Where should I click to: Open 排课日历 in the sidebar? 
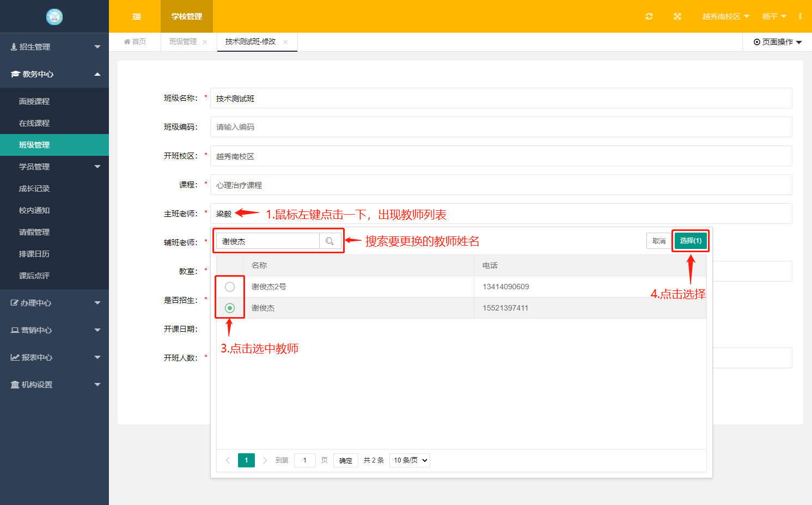[34, 254]
